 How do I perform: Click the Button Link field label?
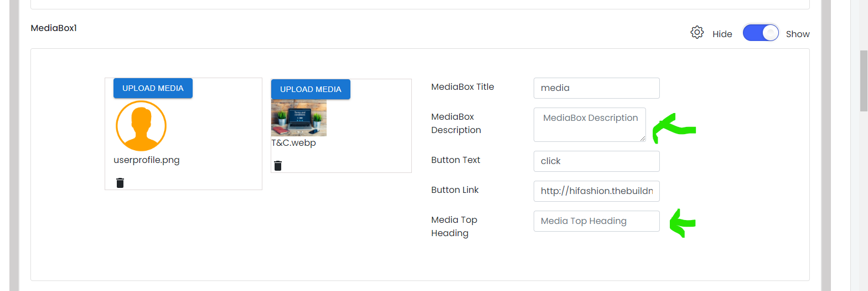(x=455, y=190)
